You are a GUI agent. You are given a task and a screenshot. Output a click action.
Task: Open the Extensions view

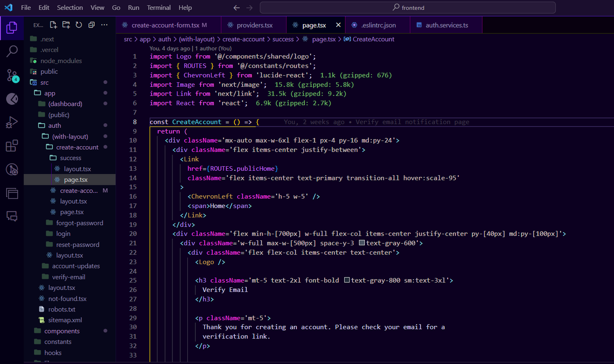[x=12, y=146]
